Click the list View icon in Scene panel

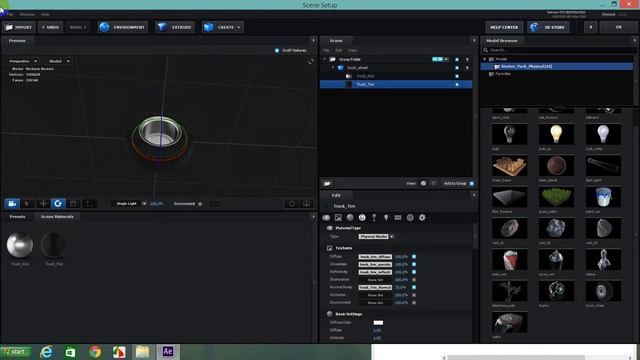434,184
